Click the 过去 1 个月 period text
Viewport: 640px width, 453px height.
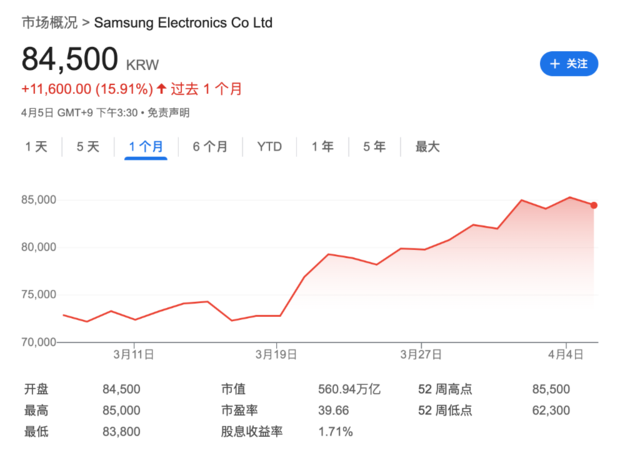(207, 89)
